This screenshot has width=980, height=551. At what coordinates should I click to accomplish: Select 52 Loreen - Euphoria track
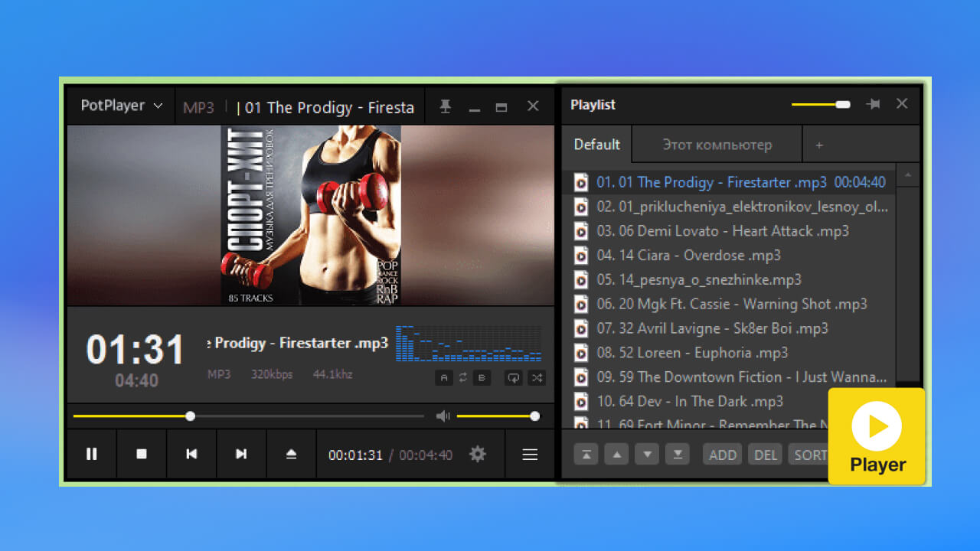click(730, 353)
